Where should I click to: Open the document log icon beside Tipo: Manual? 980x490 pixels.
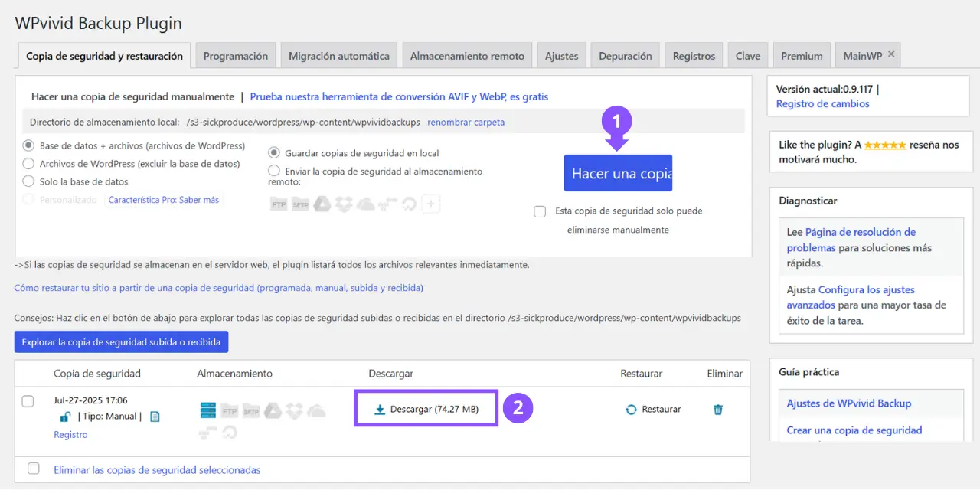[x=155, y=416]
